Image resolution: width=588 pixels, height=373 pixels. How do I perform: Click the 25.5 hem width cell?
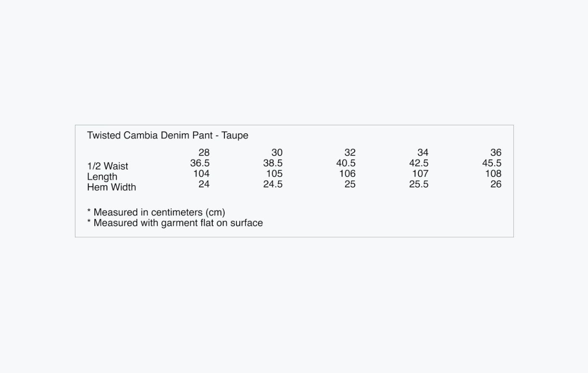coord(419,184)
